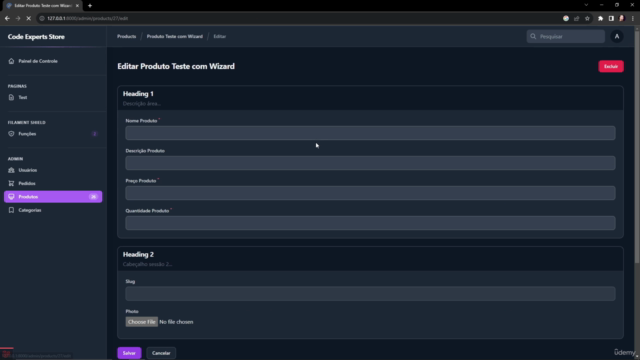640x360 pixels.
Task: Go back with the browser back arrow
Action: (7, 18)
